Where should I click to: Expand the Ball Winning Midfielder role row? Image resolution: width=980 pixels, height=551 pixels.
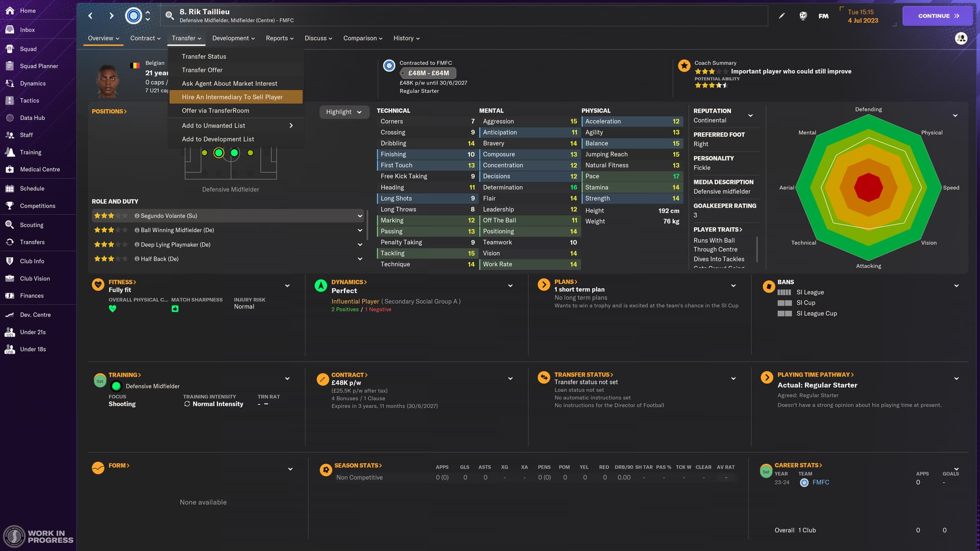(x=360, y=231)
